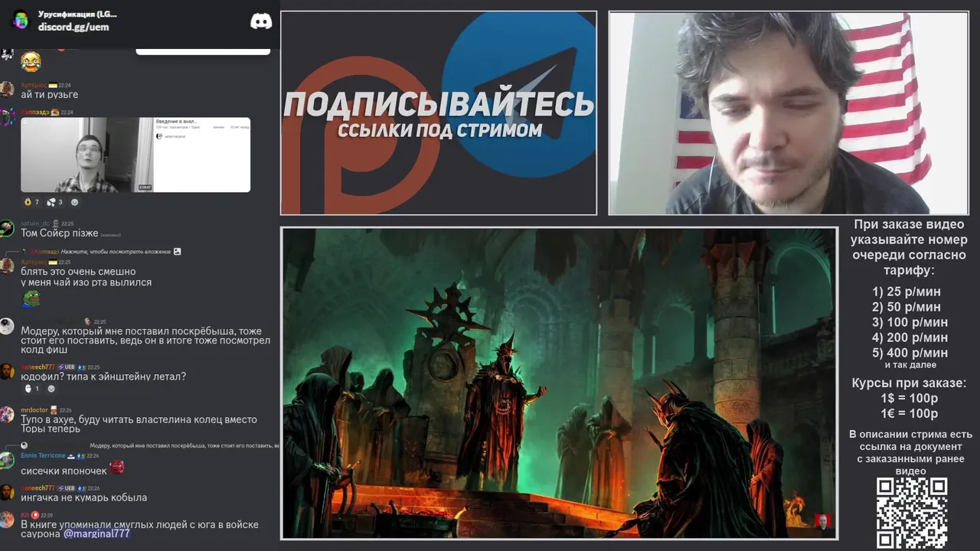Click the UEB tag at 22:25
This screenshot has width=980, height=551.
point(66,367)
